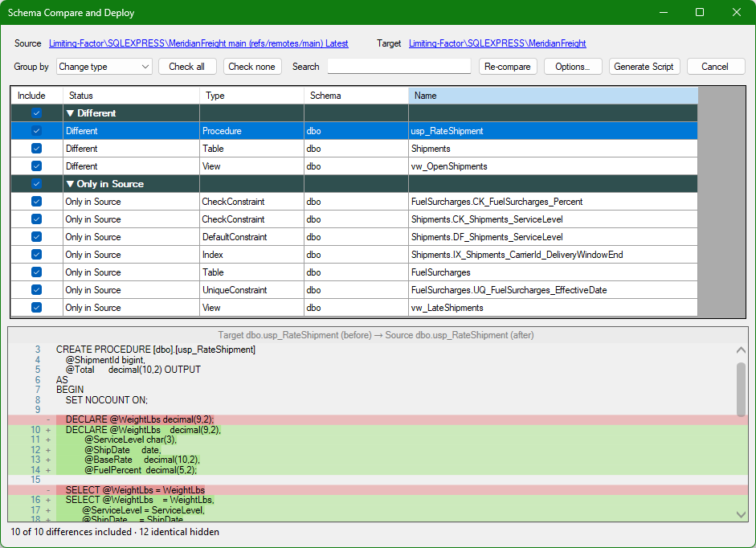Select the vw_OpenShipments name cell

click(x=553, y=166)
